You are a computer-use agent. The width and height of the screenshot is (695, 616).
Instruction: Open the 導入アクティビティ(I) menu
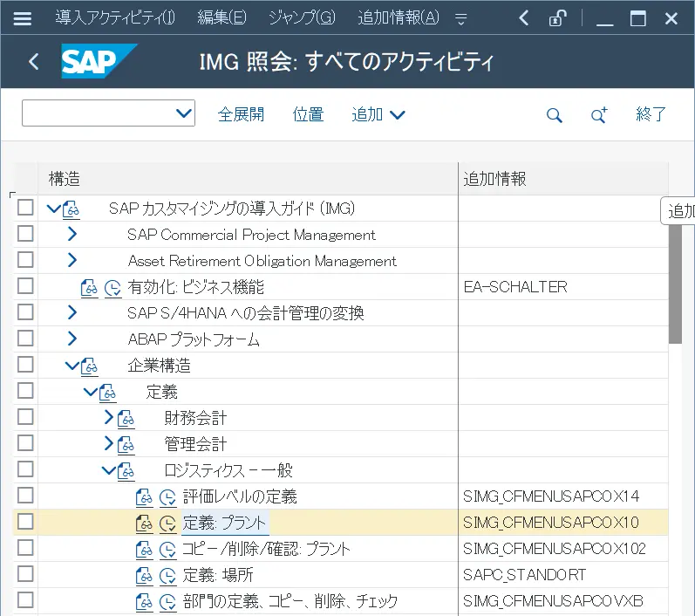[x=115, y=17]
